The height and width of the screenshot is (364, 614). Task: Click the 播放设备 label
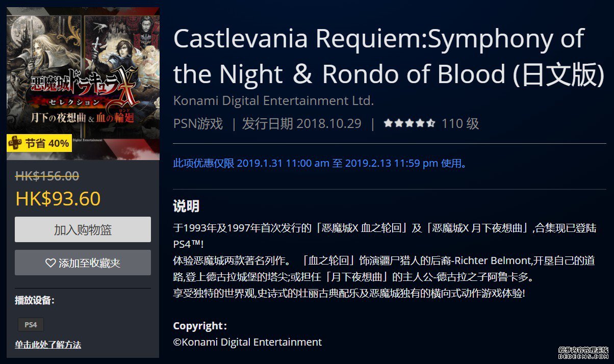point(35,300)
